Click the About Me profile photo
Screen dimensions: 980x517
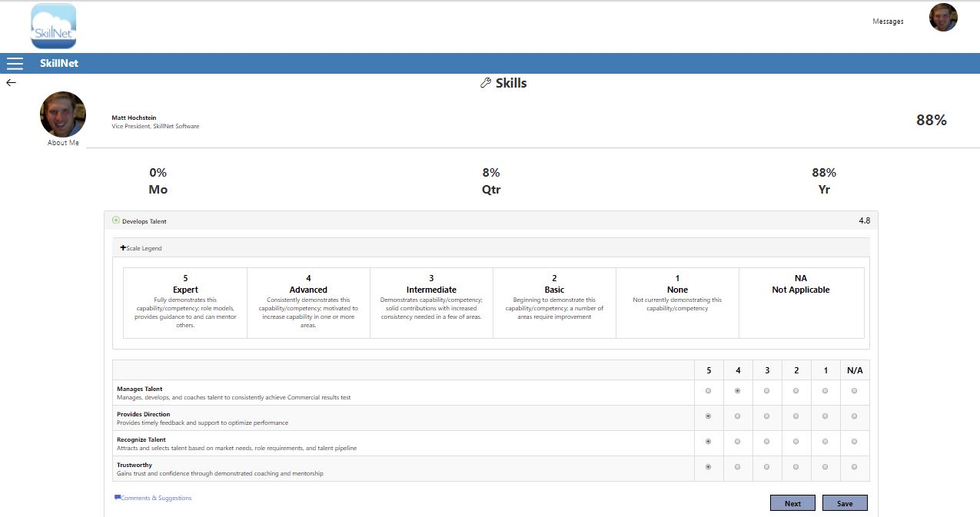point(63,114)
